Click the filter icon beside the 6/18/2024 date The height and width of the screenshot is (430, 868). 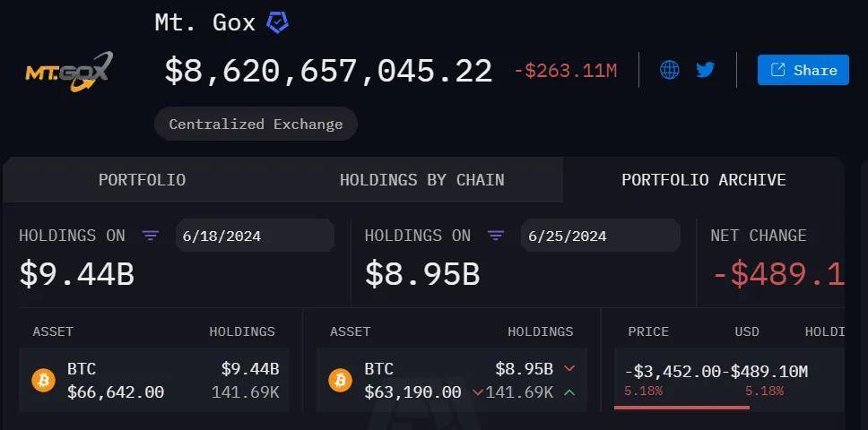151,236
